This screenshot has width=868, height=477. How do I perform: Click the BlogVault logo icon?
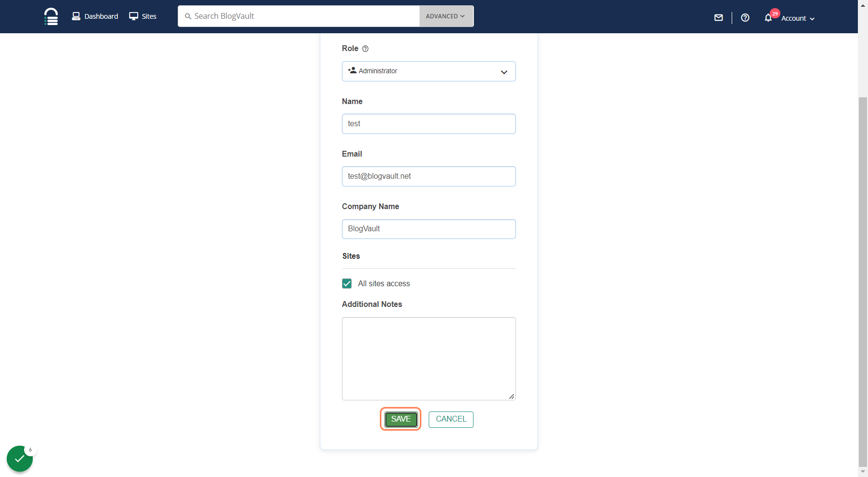[x=51, y=16]
